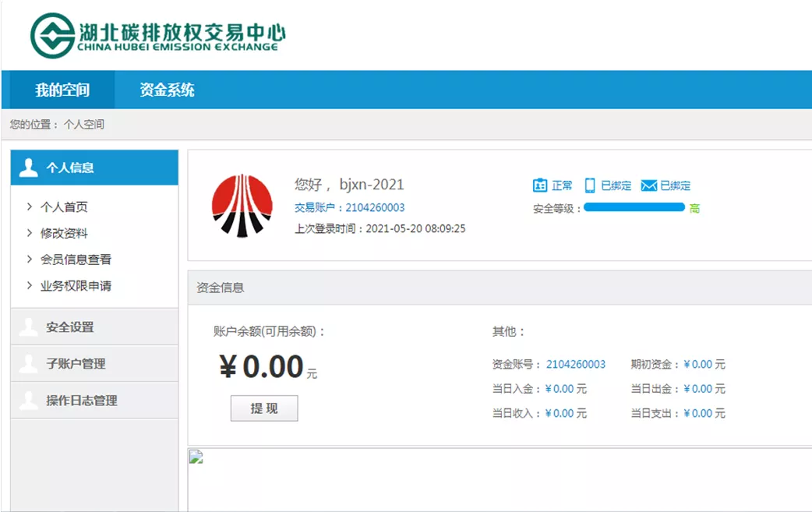The height and width of the screenshot is (512, 812).
Task: Switch to the 资金系统 tab
Action: tap(167, 90)
